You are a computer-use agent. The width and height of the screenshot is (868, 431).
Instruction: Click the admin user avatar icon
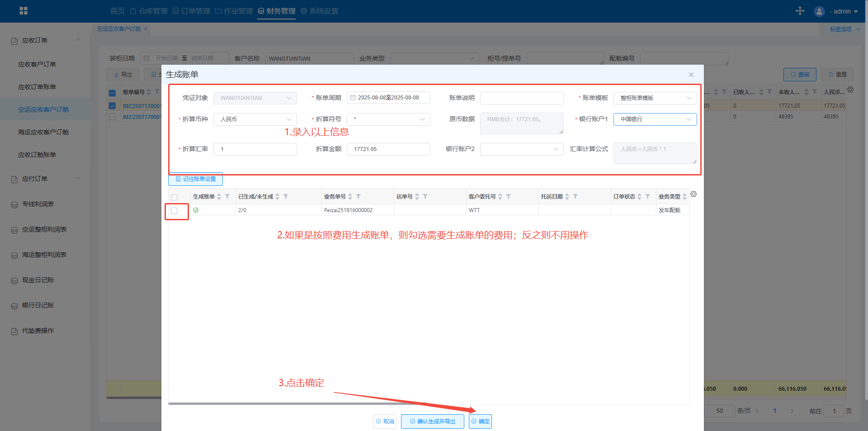(819, 11)
